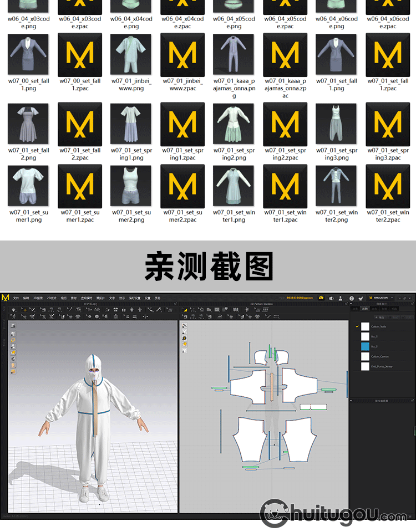The width and height of the screenshot is (416, 532).
Task: Select the yellow triangle Edit Pattern tool
Action: click(185, 309)
